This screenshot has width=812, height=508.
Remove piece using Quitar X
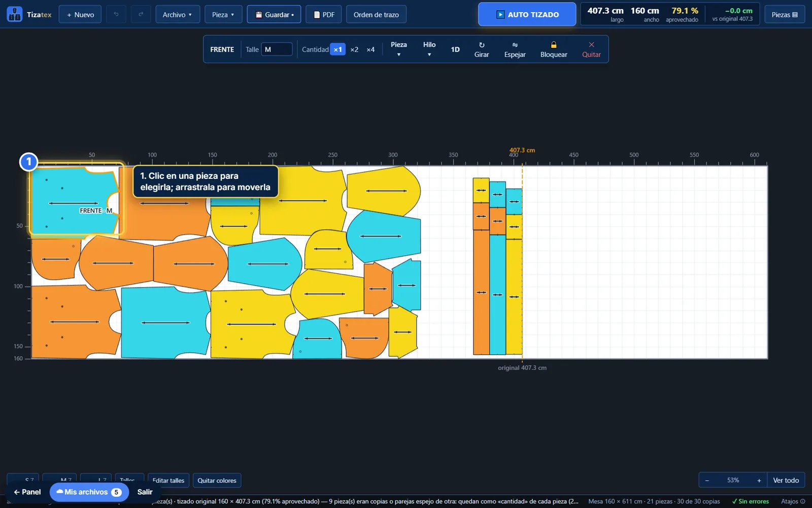[x=591, y=49]
